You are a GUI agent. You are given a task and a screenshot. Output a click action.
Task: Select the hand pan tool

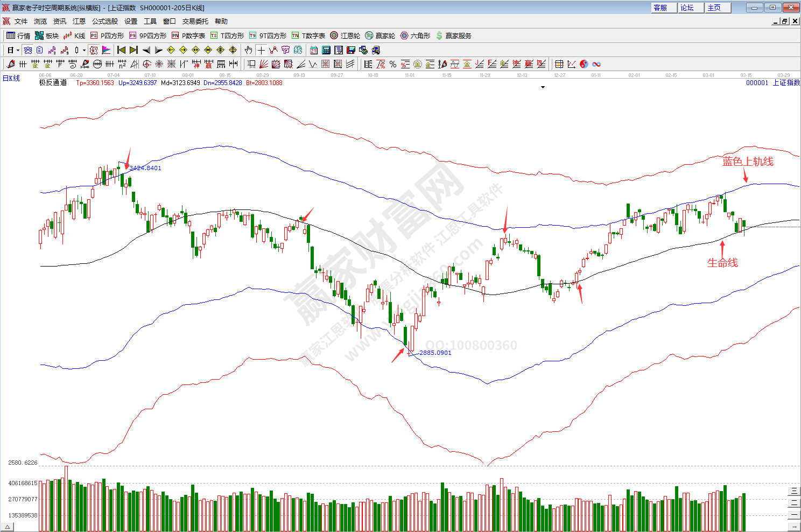pyautogui.click(x=248, y=50)
